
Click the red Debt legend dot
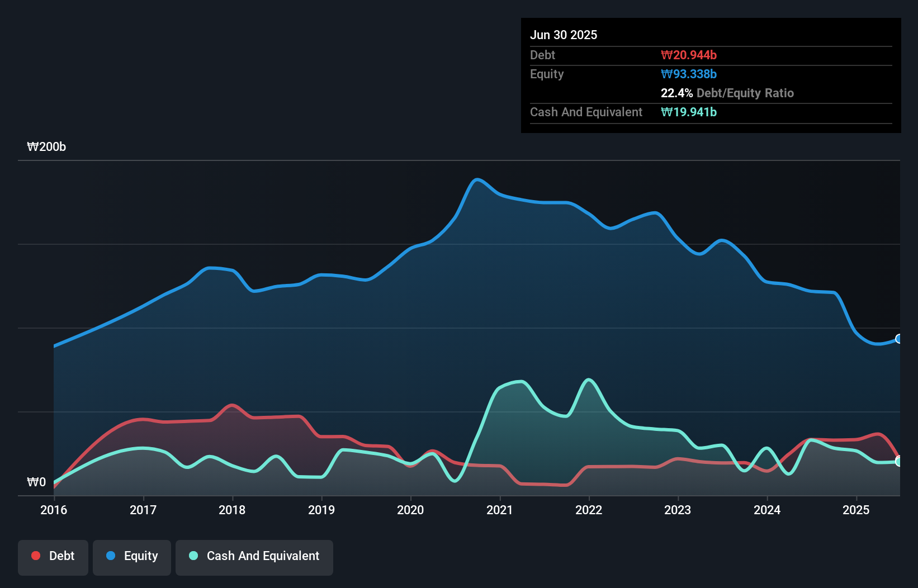click(35, 556)
